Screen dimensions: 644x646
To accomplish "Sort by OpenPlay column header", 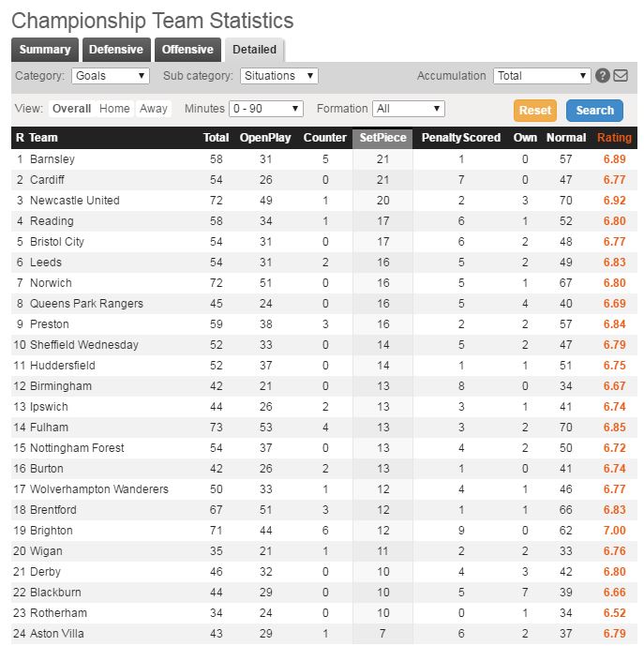I will [265, 138].
